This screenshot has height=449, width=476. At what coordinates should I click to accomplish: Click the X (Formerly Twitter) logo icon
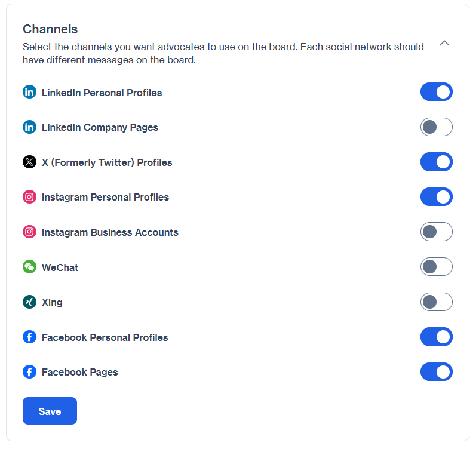[29, 162]
